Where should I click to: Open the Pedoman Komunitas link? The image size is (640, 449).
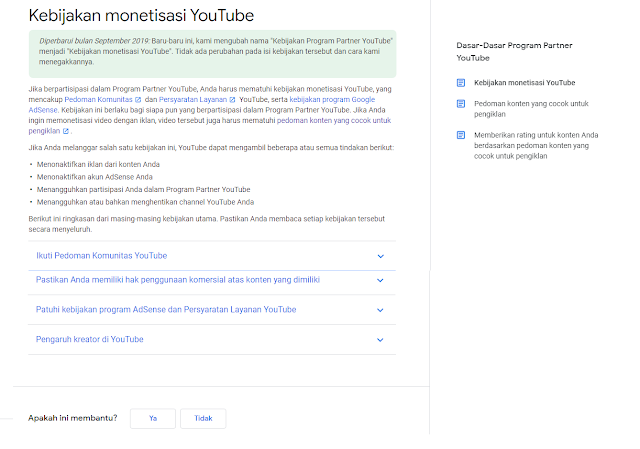(98, 100)
